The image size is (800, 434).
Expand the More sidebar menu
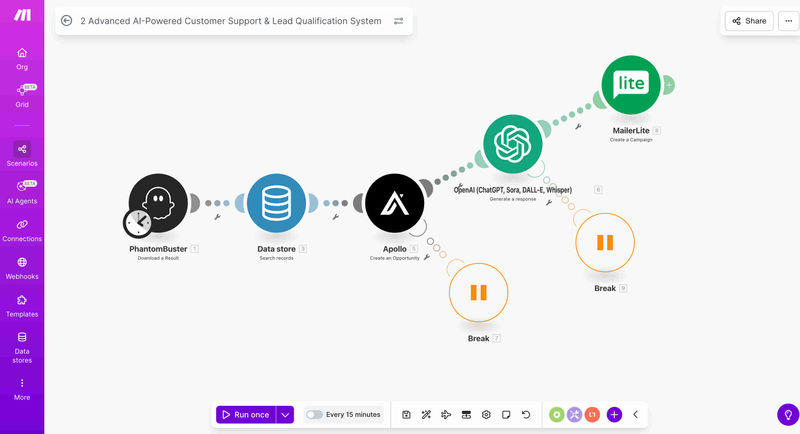(x=22, y=390)
